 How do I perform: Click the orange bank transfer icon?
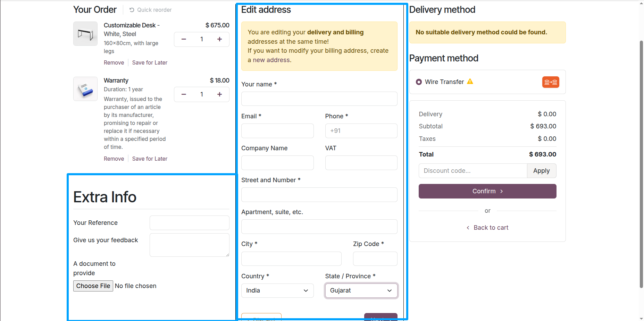pos(551,82)
